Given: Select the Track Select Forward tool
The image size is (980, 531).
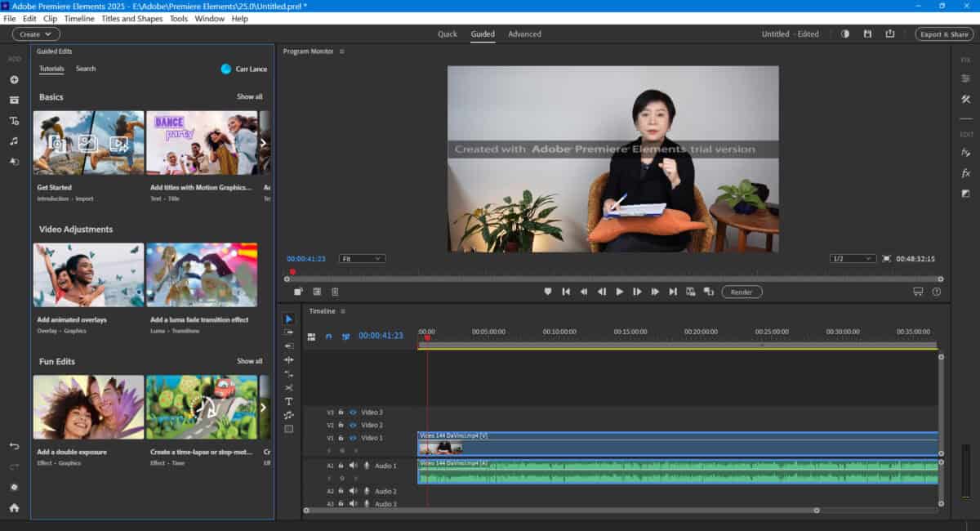Looking at the screenshot, I should pos(288,332).
